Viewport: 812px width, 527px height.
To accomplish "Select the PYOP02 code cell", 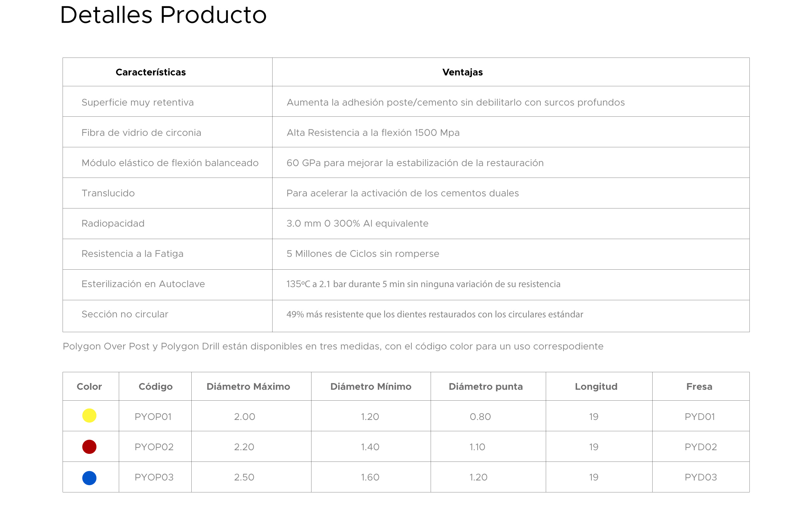I will pos(154,447).
